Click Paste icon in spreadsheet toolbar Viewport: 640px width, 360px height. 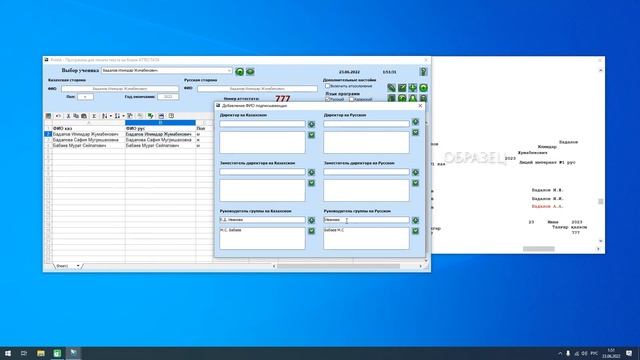tap(84, 116)
